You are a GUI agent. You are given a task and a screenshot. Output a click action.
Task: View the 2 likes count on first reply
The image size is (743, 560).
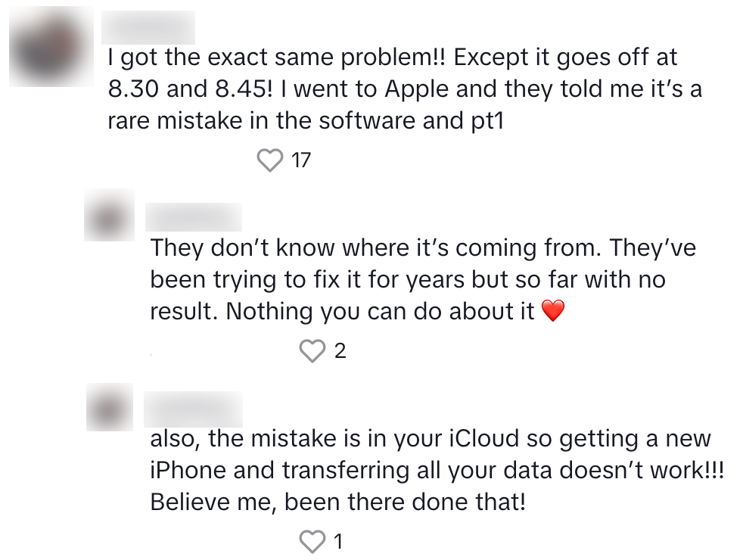pos(340,351)
